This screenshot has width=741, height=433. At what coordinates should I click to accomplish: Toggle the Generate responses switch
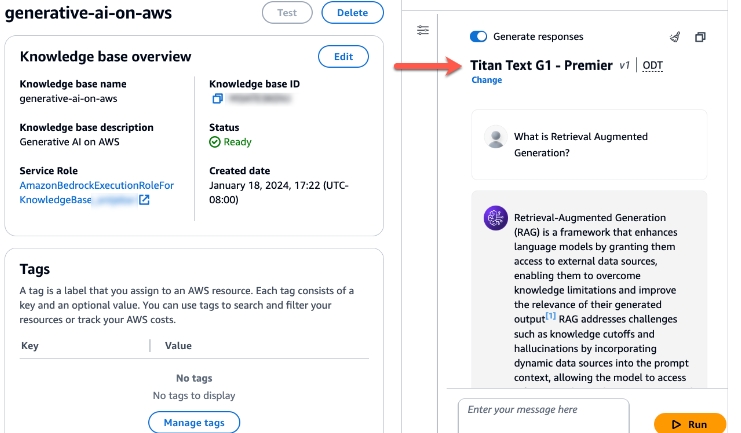point(478,37)
